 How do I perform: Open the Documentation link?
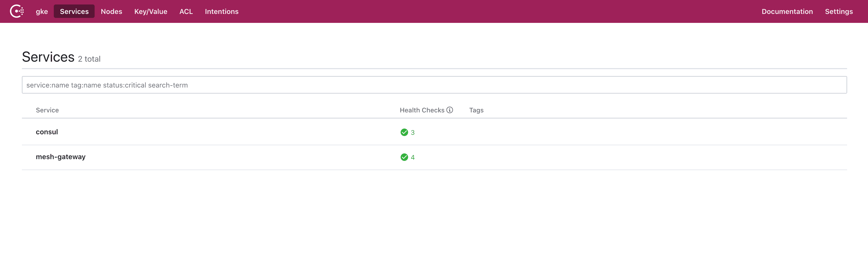click(787, 11)
